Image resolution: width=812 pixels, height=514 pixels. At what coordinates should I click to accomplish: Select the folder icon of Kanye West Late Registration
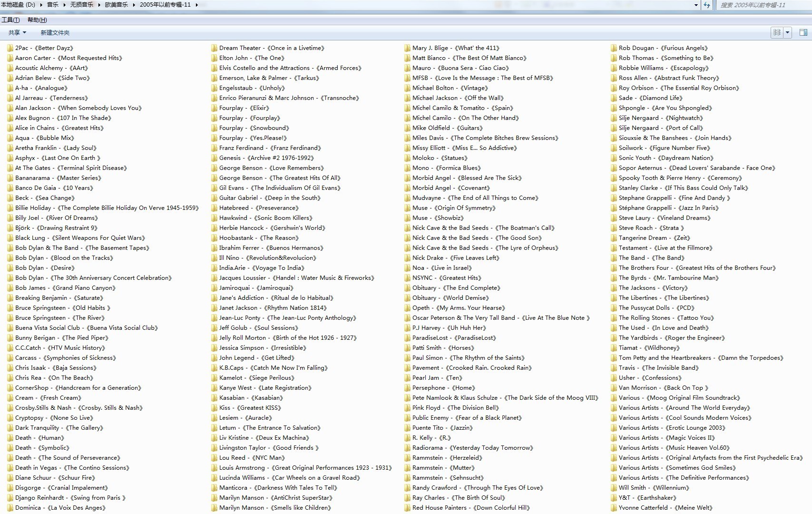click(x=215, y=388)
